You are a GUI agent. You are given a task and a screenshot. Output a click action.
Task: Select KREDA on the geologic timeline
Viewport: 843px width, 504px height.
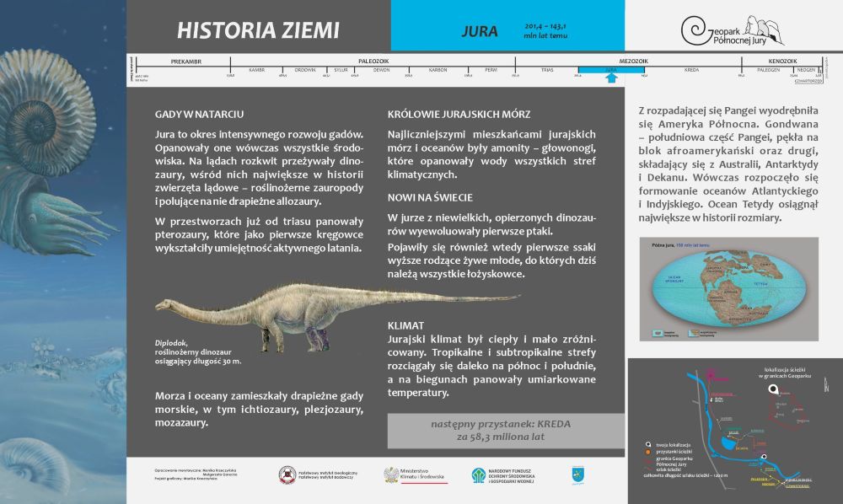(x=691, y=70)
